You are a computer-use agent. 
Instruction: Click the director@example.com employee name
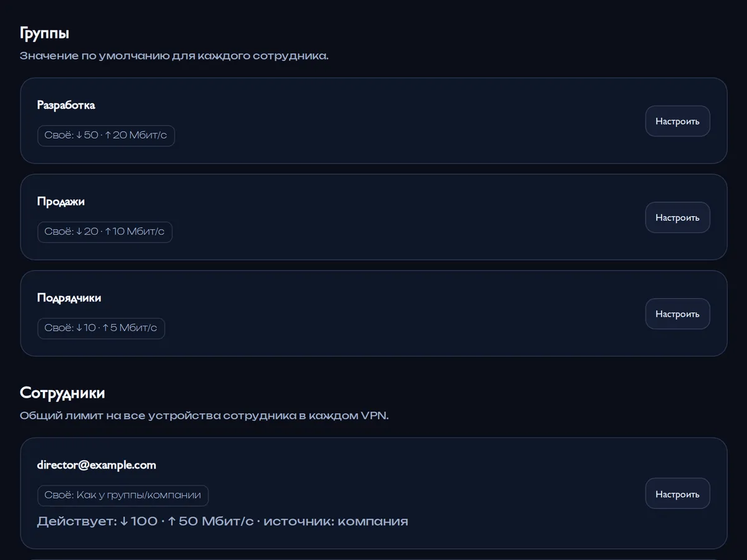pyautogui.click(x=96, y=465)
